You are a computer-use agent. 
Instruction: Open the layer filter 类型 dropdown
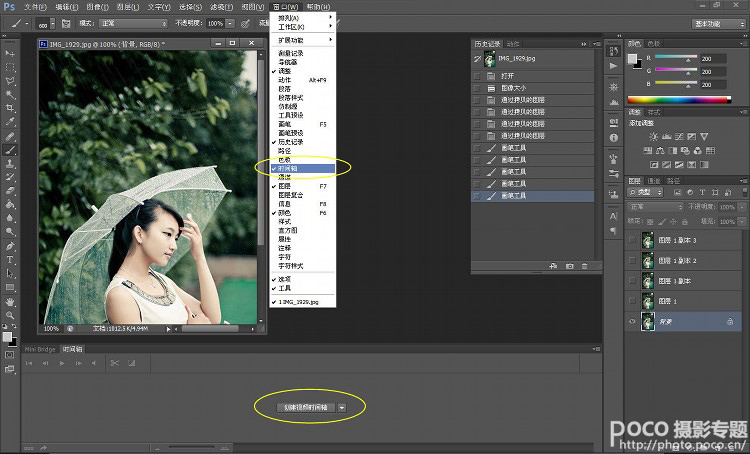tap(646, 192)
